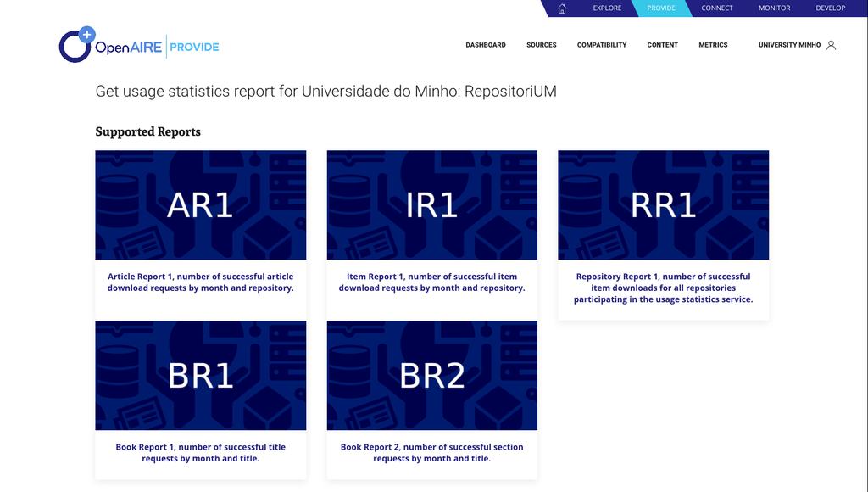Open the DASHBOARD menu
This screenshot has width=868, height=492.
(x=486, y=45)
